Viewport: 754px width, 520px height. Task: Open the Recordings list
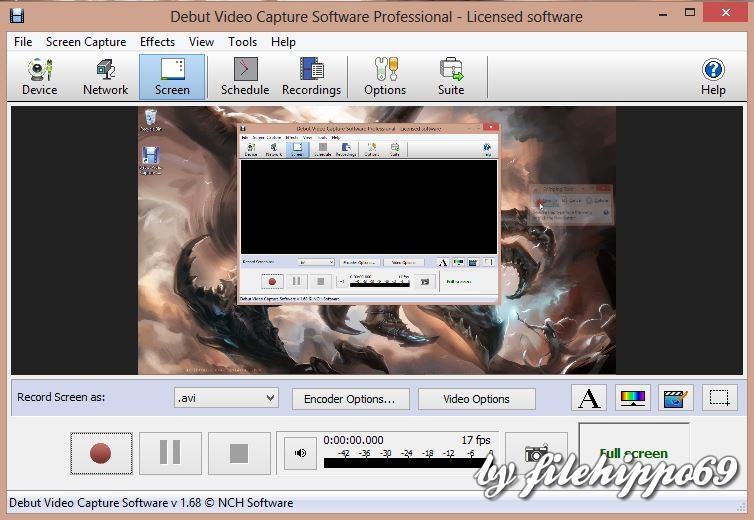[x=311, y=77]
